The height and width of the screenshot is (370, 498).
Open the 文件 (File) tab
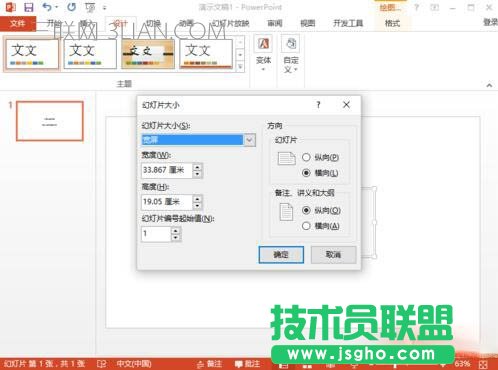(x=18, y=23)
